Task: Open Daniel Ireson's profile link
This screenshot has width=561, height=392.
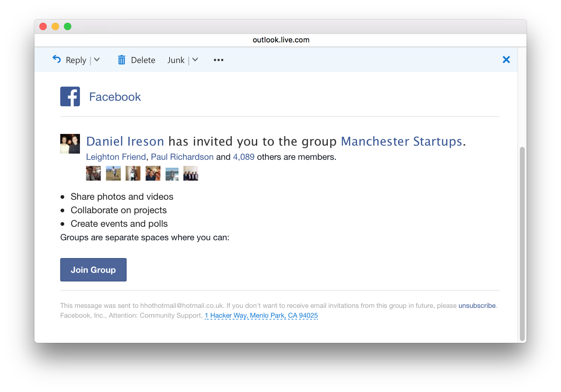Action: click(x=125, y=141)
